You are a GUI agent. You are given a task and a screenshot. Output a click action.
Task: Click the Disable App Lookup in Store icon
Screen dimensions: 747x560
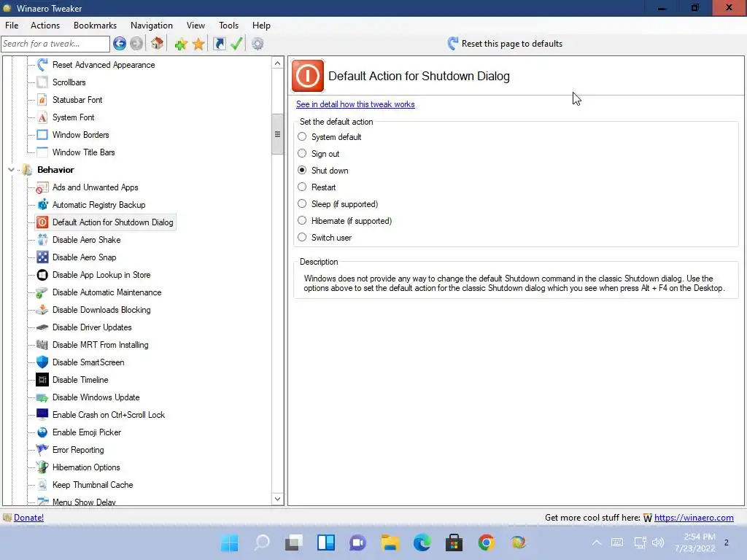(x=42, y=275)
